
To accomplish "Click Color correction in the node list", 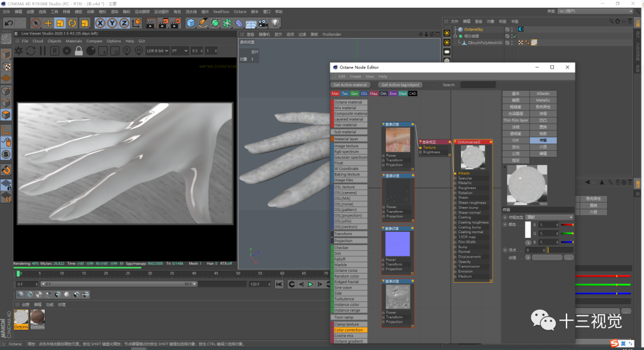I will pyautogui.click(x=349, y=330).
